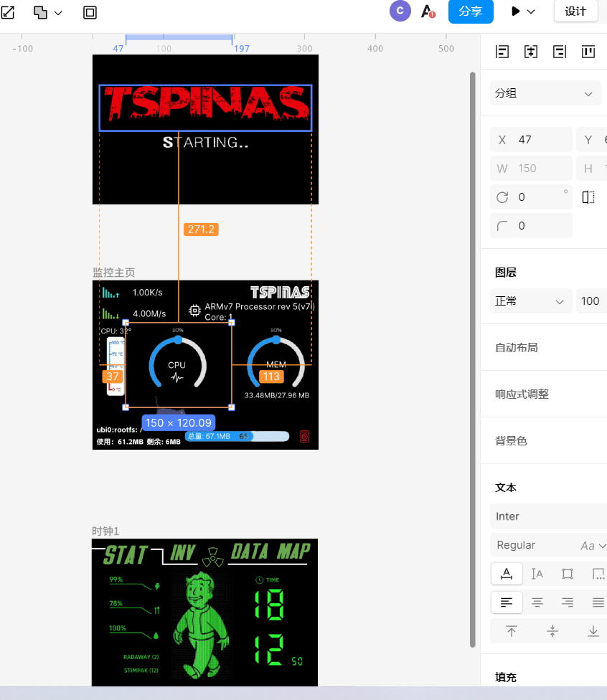Set vertical align bottom
This screenshot has height=700, width=607.
point(593,631)
